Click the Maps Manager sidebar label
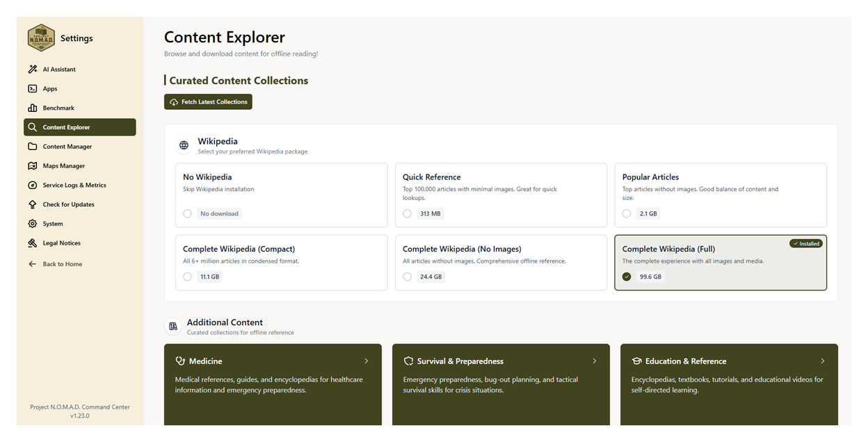This screenshot has width=868, height=442. [x=64, y=166]
